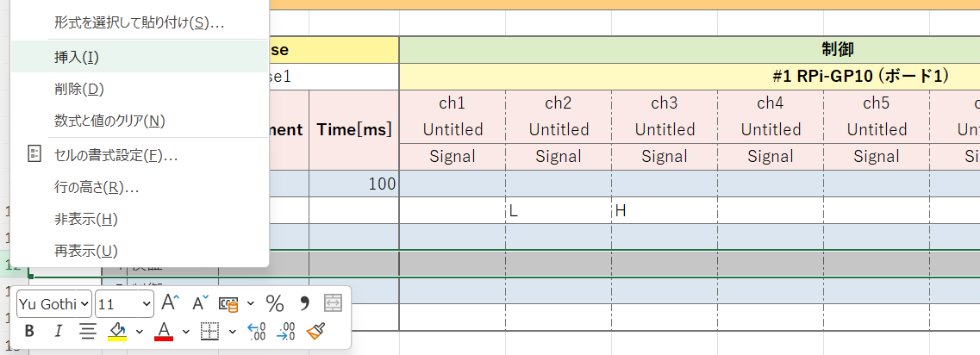Expand the borders dropdown arrow
This screenshot has height=355, width=980.
pyautogui.click(x=233, y=331)
